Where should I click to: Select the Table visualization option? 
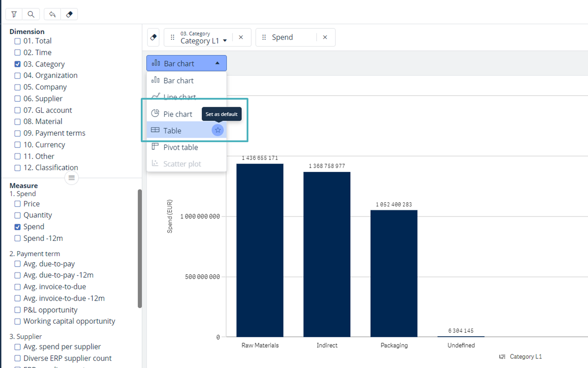coord(172,131)
